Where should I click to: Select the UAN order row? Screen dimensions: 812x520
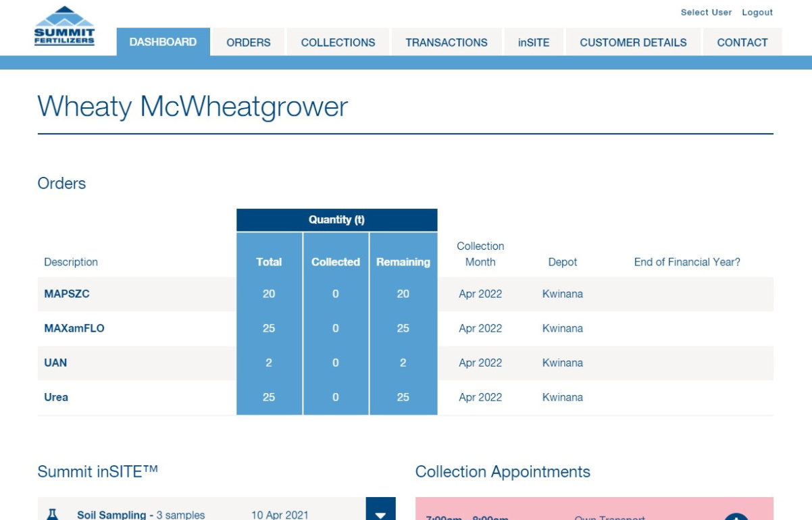[x=55, y=363]
